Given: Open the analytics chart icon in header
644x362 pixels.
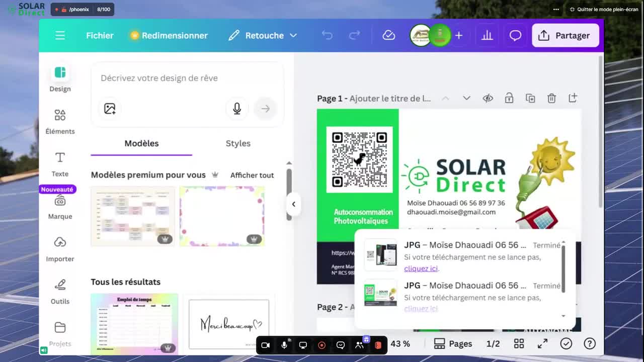Looking at the screenshot, I should pyautogui.click(x=487, y=36).
